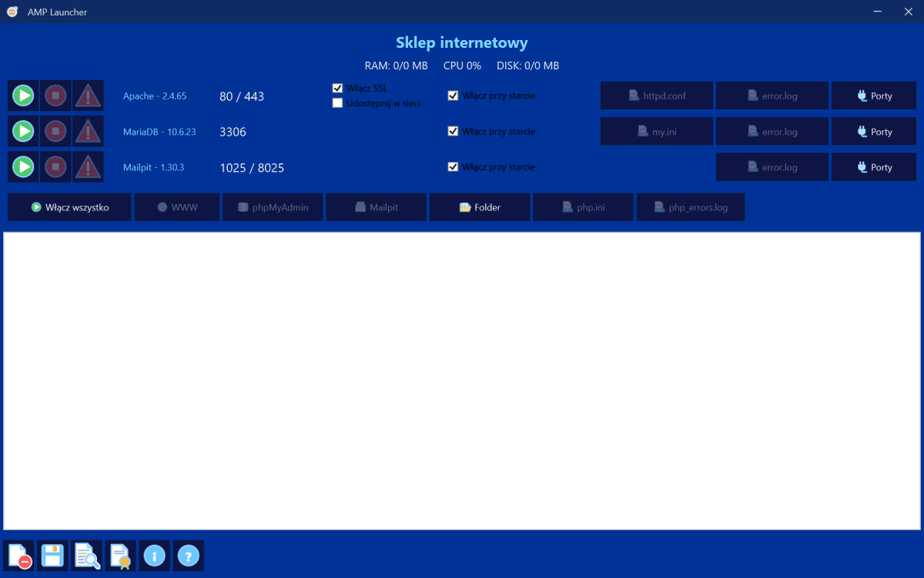924x578 pixels.
Task: Open the help question mark icon
Action: click(x=189, y=556)
